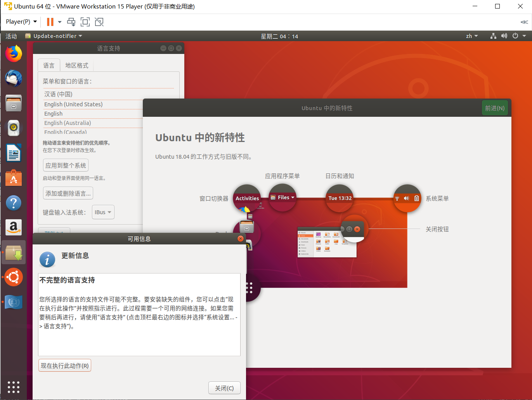Screen dimensions: 532x400
Task: Switch to the 语言 tab
Action: click(49, 65)
